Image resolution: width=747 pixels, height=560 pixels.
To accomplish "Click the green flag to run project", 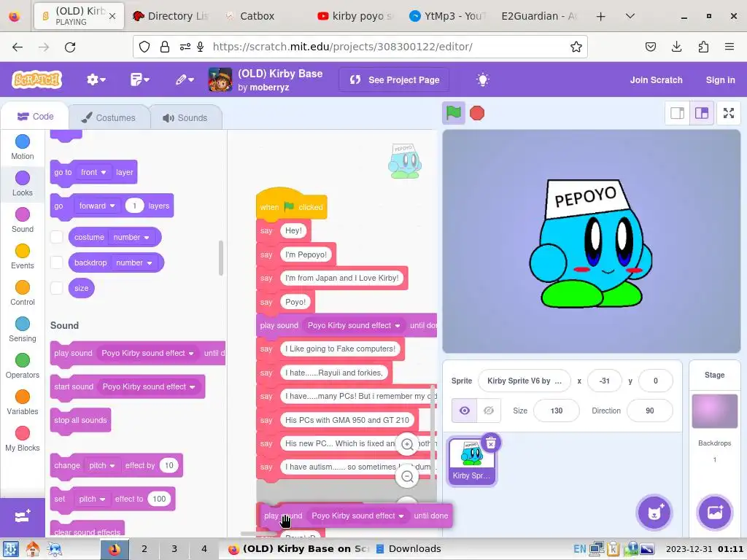I will click(x=453, y=113).
